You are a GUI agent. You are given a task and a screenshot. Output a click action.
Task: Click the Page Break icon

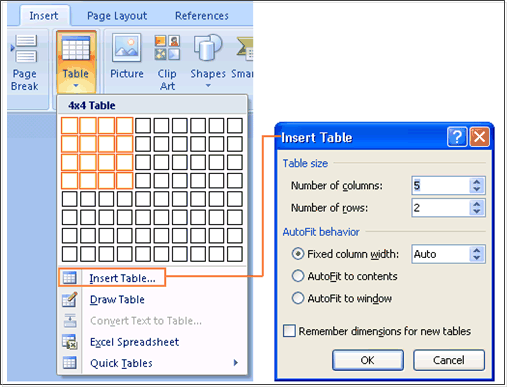(24, 49)
